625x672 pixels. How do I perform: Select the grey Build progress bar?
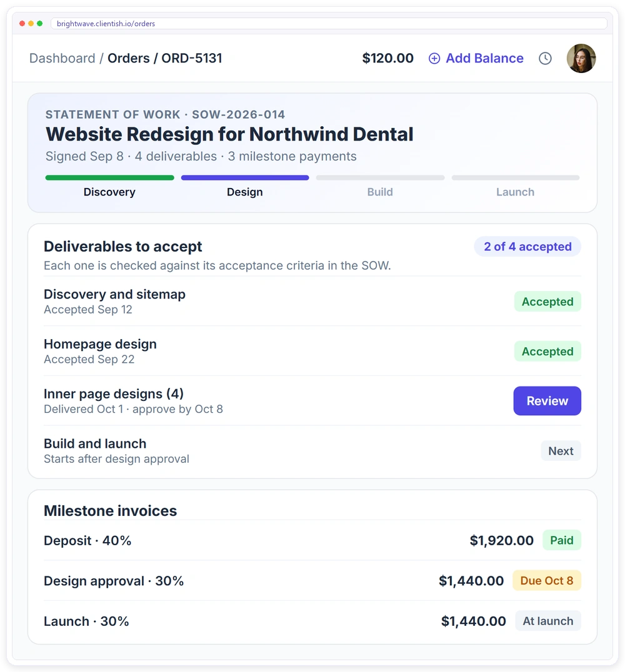[x=380, y=177]
